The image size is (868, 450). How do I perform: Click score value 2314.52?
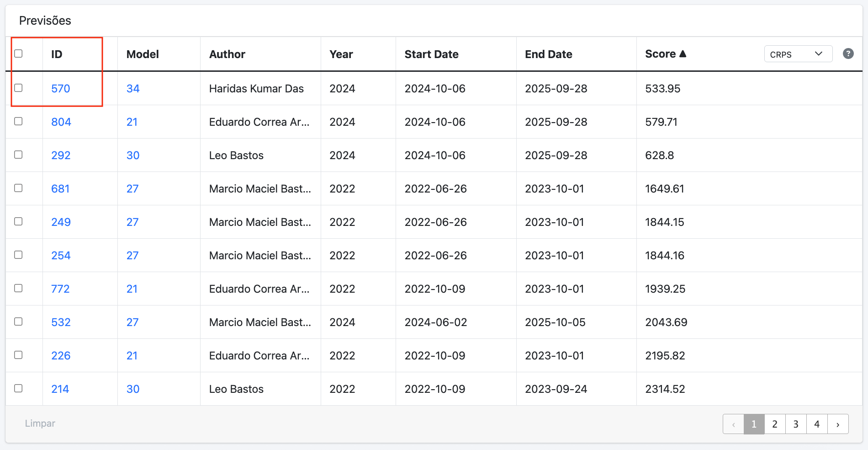pyautogui.click(x=665, y=389)
